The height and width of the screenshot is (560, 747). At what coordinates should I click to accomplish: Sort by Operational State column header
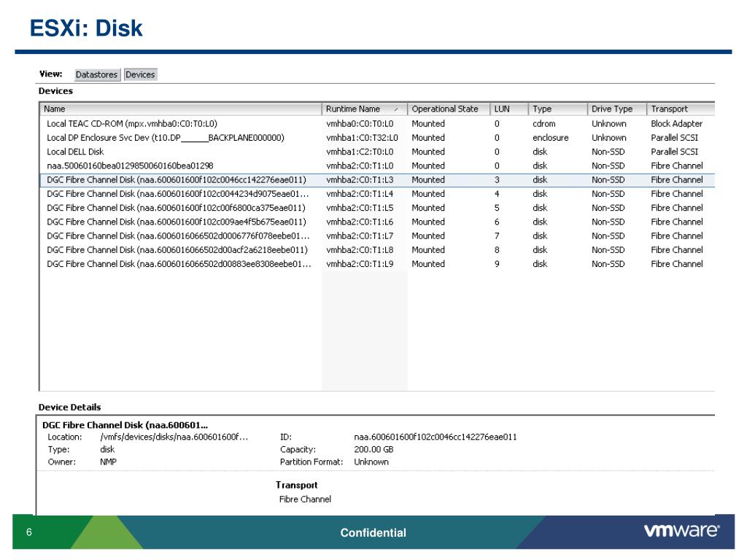tap(449, 109)
